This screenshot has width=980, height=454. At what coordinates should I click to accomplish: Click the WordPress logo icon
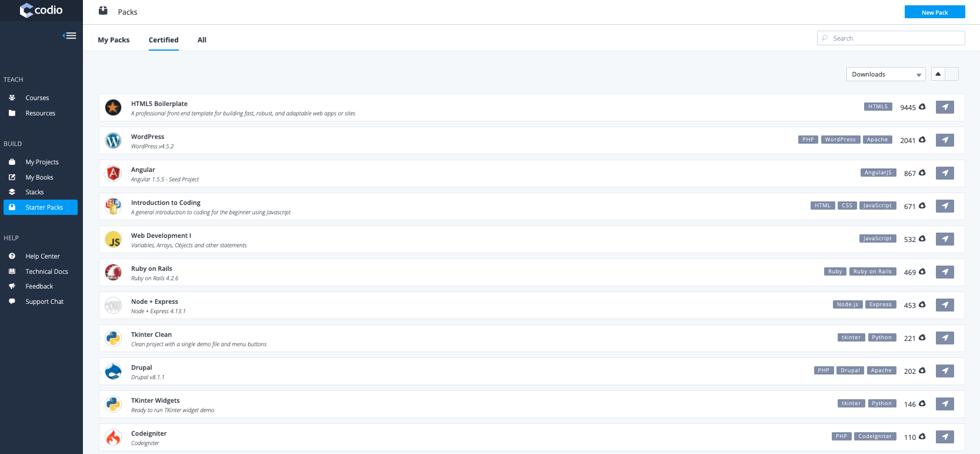pyautogui.click(x=113, y=140)
